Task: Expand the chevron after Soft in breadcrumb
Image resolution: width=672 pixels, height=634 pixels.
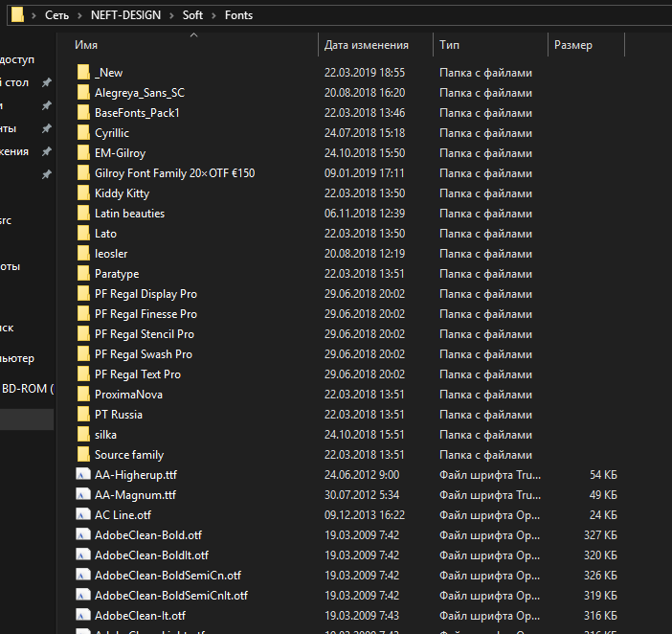Action: click(215, 15)
